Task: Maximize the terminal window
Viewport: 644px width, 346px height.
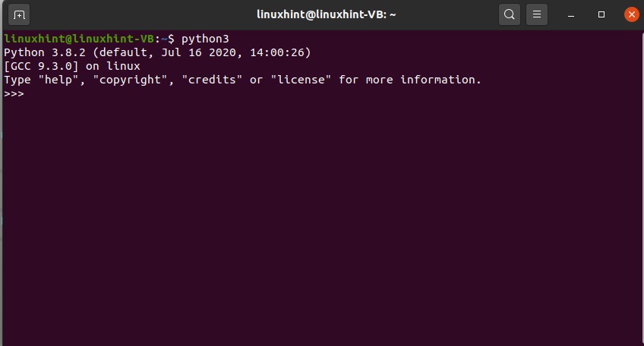Action: 601,14
